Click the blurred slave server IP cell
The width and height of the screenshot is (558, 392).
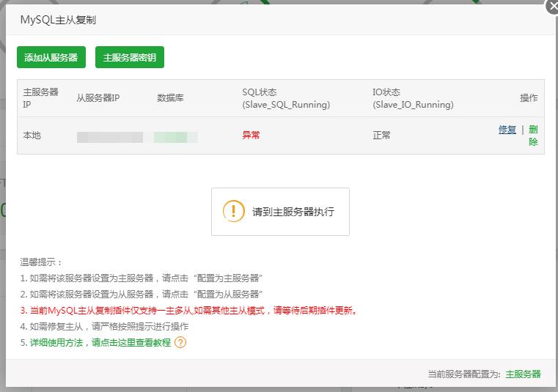110,137
